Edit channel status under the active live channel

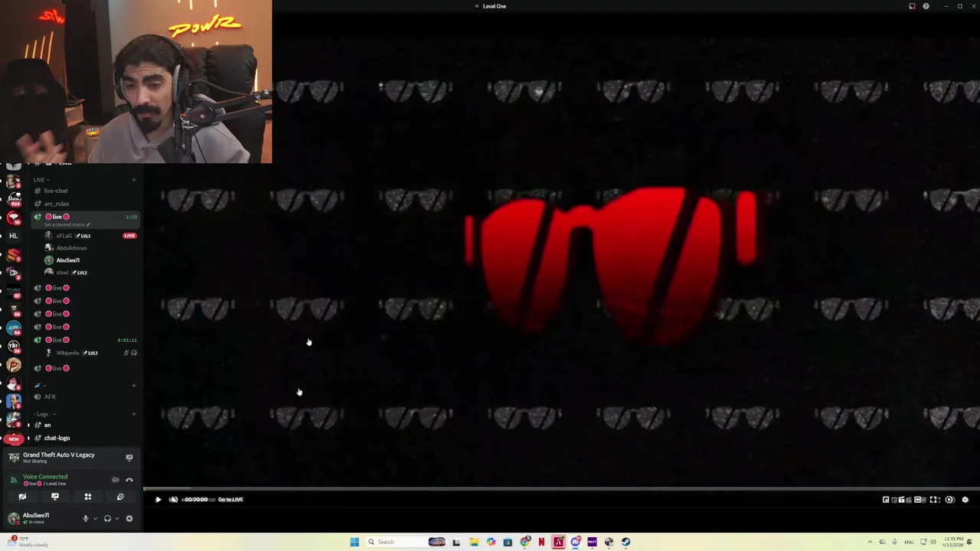click(67, 225)
